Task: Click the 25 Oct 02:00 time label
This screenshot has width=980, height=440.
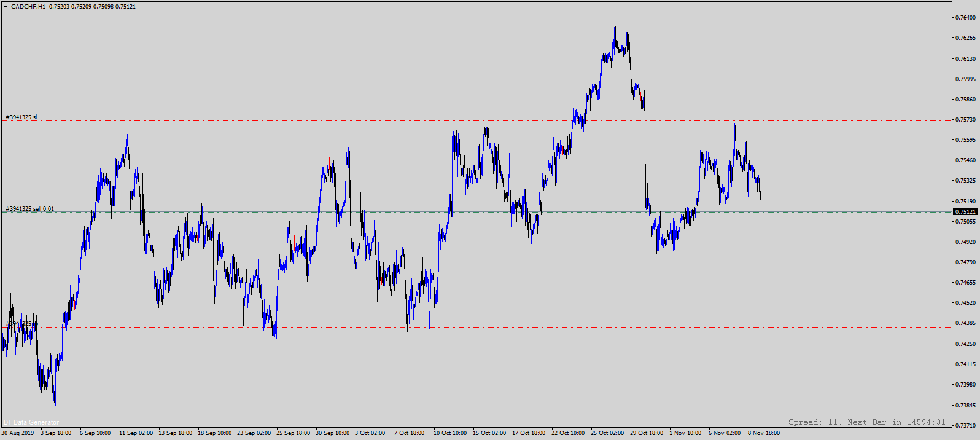Action: [607, 433]
